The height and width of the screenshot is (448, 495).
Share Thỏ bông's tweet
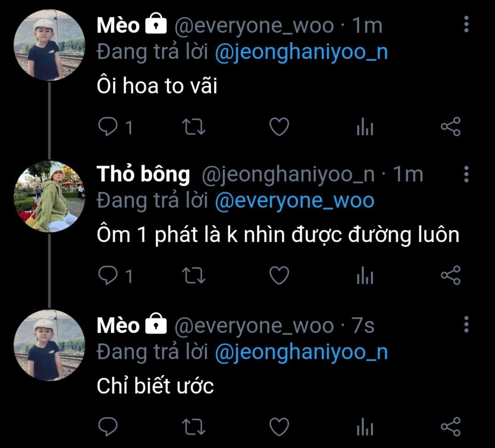[x=450, y=275]
